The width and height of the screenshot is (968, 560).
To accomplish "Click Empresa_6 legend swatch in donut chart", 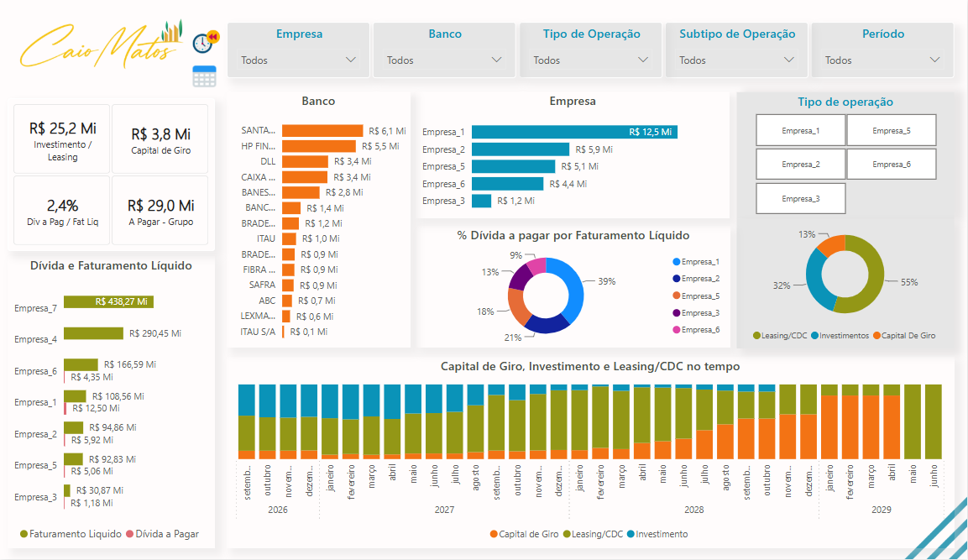I will (x=676, y=330).
